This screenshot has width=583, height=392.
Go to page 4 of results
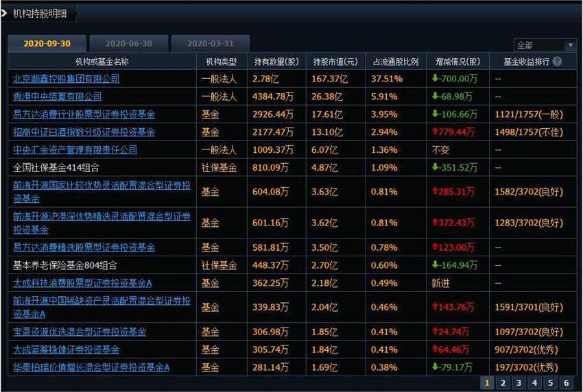coord(534,382)
